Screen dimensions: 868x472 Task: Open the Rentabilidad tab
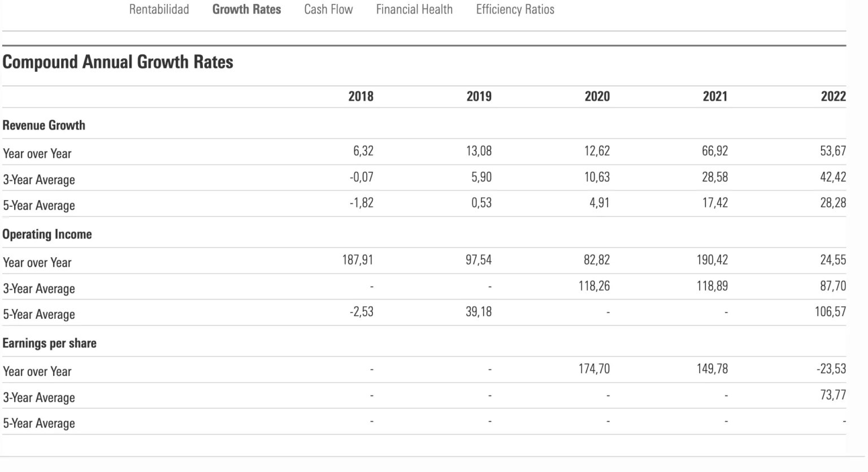[x=159, y=10]
